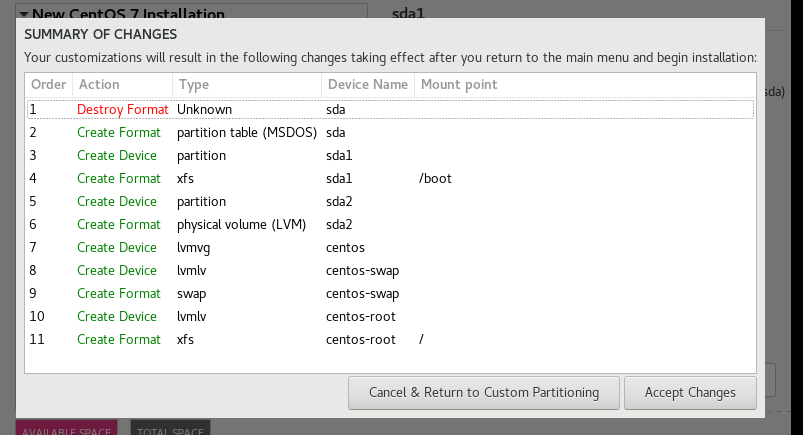
Task: Sort by the Action column header
Action: pyautogui.click(x=122, y=85)
